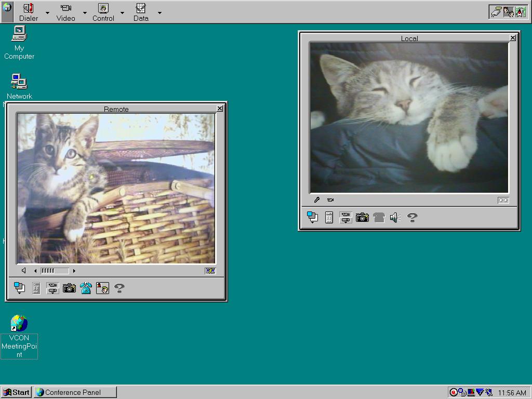The height and width of the screenshot is (399, 532).
Task: Click the Remote volume level bar
Action: tap(55, 271)
